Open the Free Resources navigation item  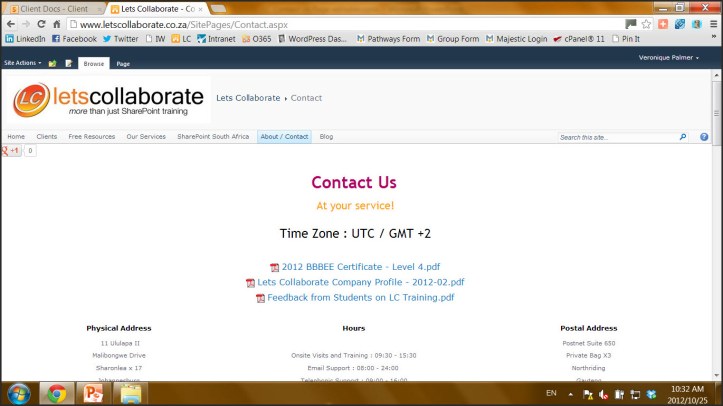pyautogui.click(x=91, y=137)
